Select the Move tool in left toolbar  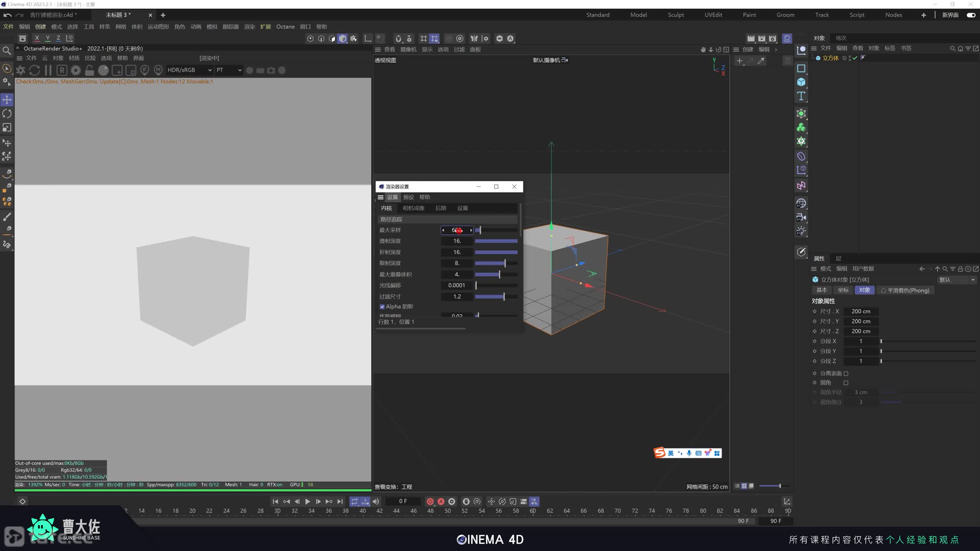coord(7,100)
